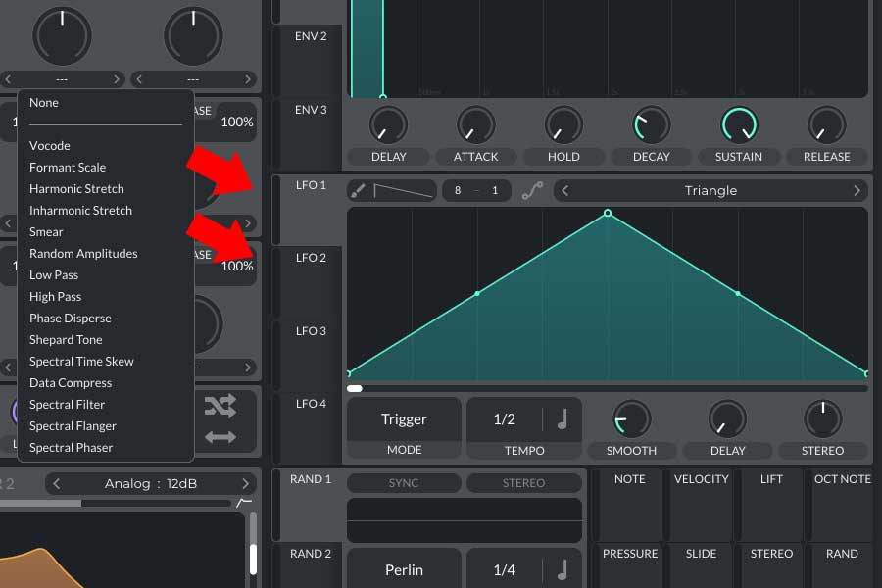This screenshot has width=882, height=588.
Task: Choose Formant Scale from the menu
Action: (x=68, y=168)
